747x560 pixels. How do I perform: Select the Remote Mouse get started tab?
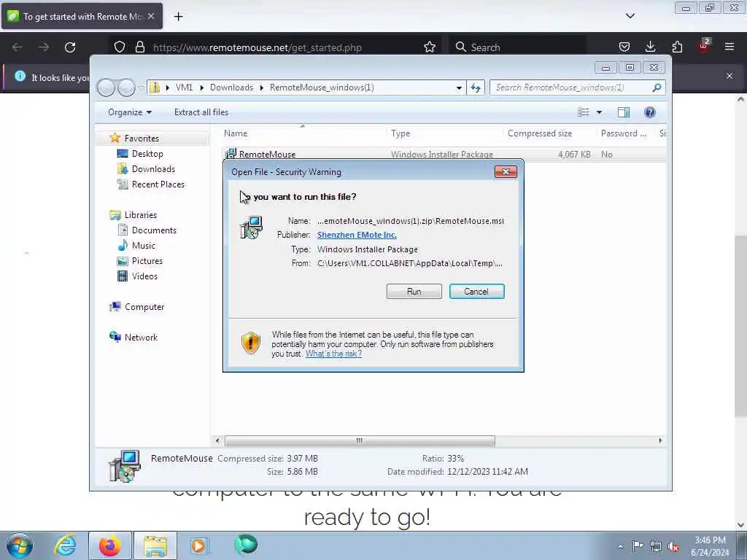(82, 17)
